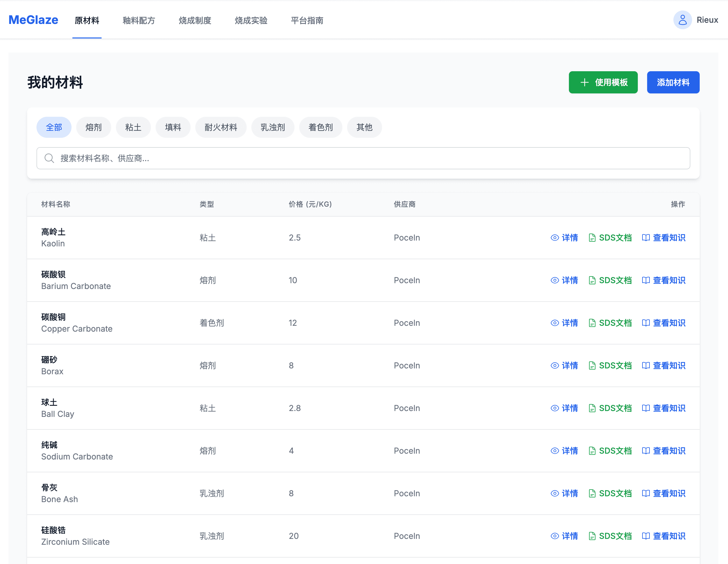Filter materials by 粘土
728x564 pixels.
(133, 127)
